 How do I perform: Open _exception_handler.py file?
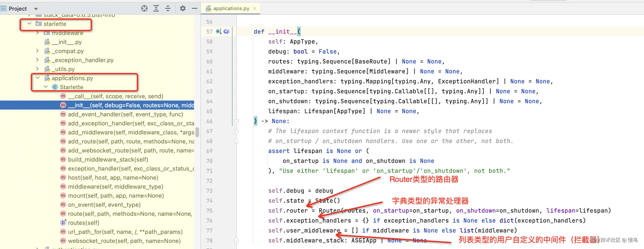pyautogui.click(x=82, y=60)
